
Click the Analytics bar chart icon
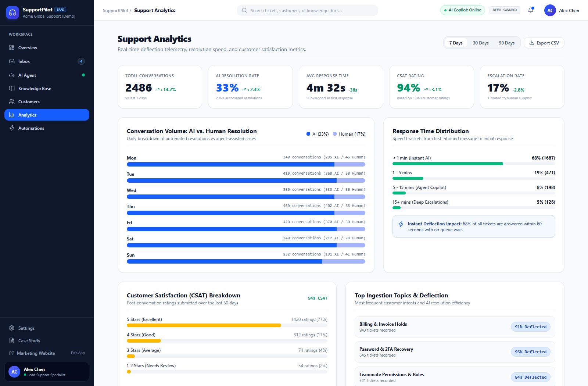[12, 115]
